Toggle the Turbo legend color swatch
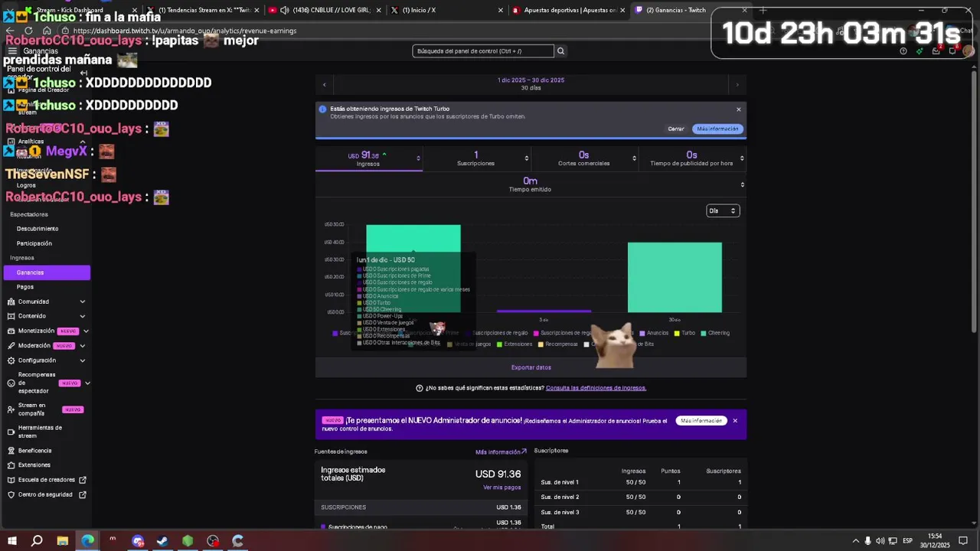This screenshot has height=551, width=980. click(x=677, y=334)
